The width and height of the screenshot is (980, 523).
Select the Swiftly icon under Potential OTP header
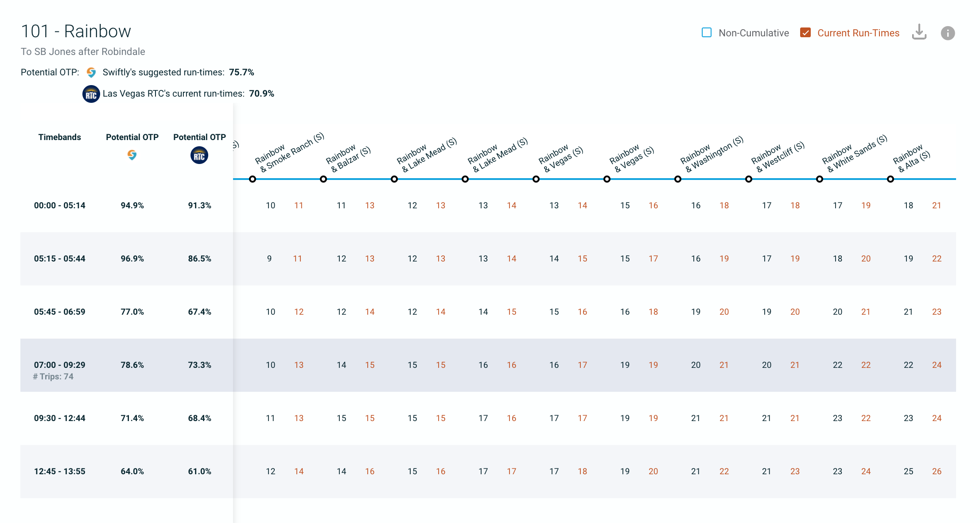point(132,155)
